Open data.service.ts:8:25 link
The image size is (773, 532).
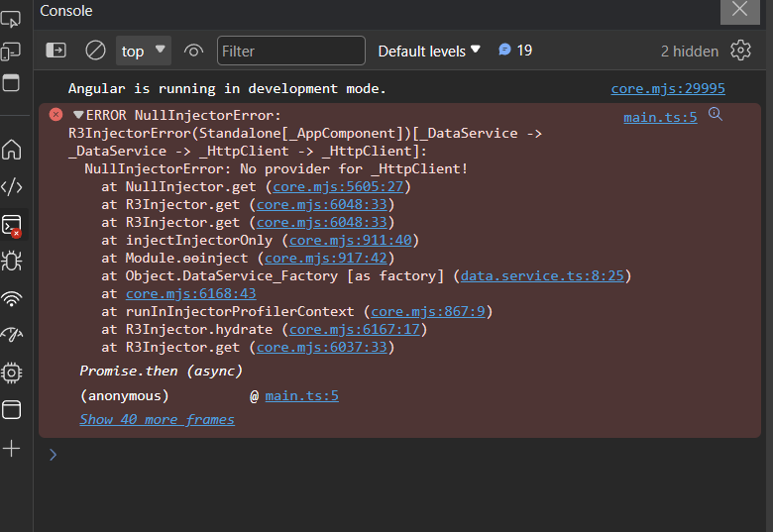[542, 275]
